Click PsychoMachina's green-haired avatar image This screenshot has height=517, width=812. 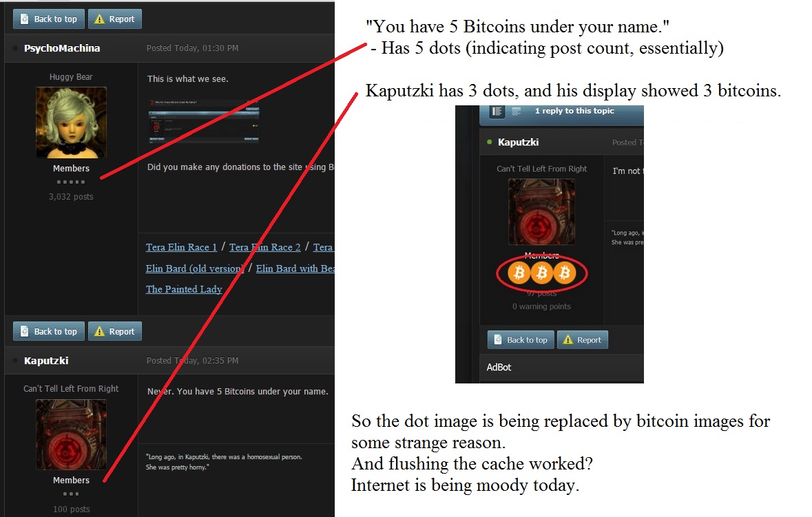71,122
